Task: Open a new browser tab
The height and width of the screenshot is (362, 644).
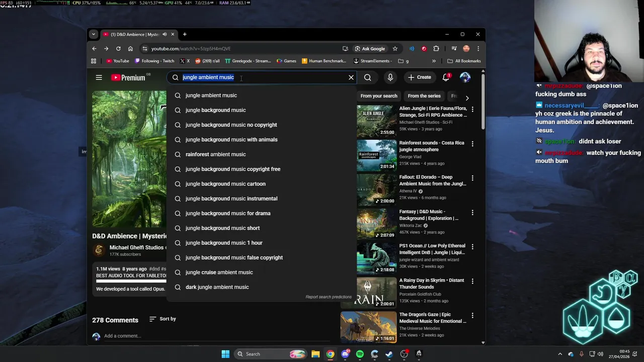Action: coord(185,34)
